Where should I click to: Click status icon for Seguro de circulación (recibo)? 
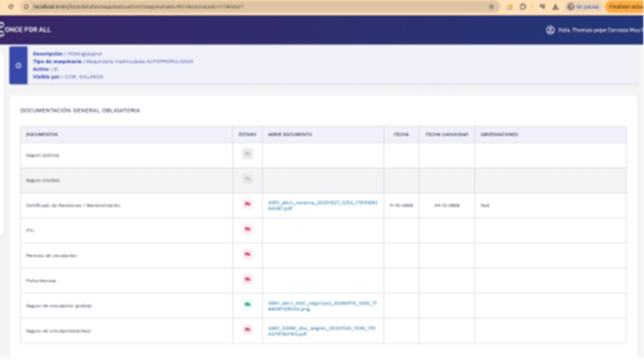(248, 329)
